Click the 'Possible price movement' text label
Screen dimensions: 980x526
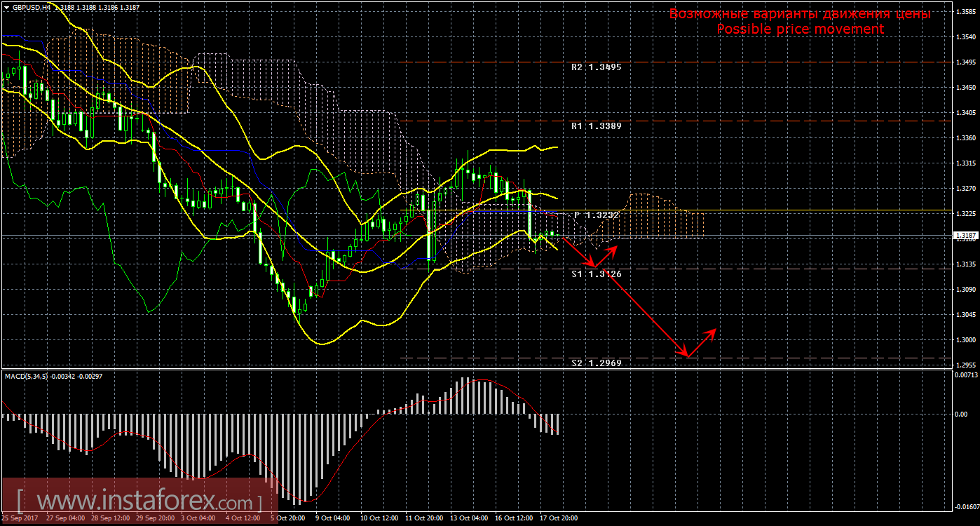800,29
